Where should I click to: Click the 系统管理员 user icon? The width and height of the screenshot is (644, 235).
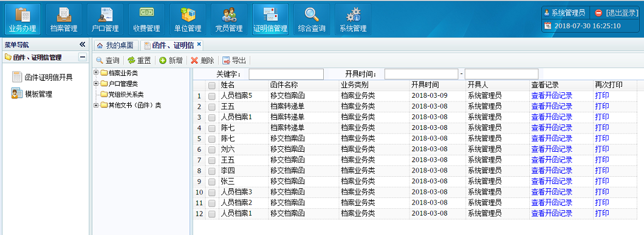point(547,13)
